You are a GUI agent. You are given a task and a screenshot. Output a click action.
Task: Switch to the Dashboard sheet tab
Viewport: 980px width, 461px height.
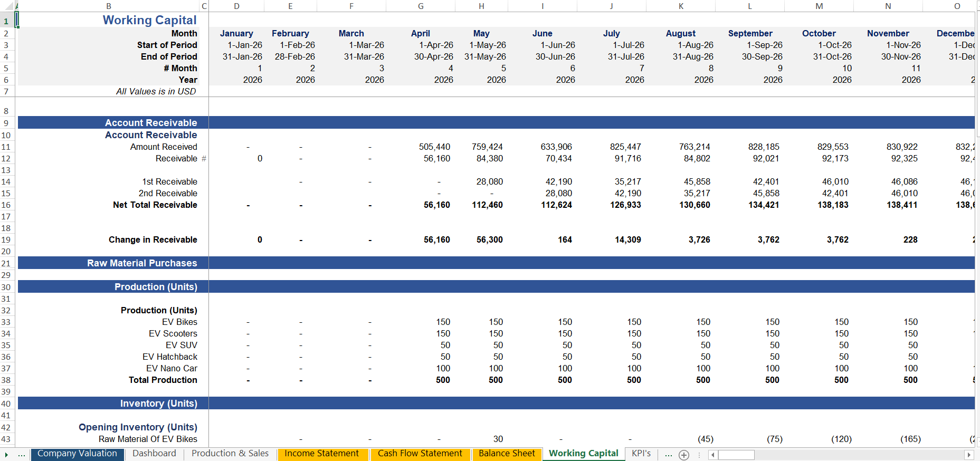[154, 454]
